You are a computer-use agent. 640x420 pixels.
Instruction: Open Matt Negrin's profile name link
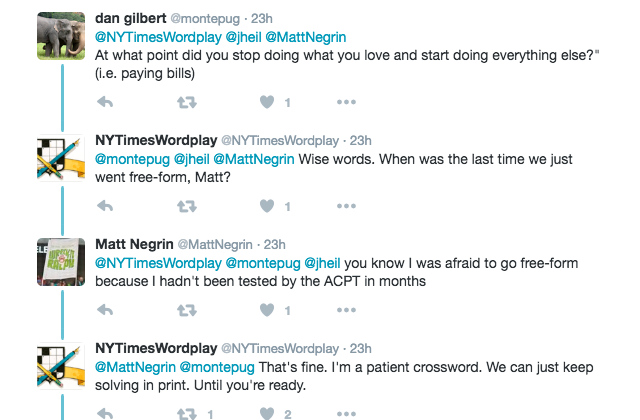(132, 244)
